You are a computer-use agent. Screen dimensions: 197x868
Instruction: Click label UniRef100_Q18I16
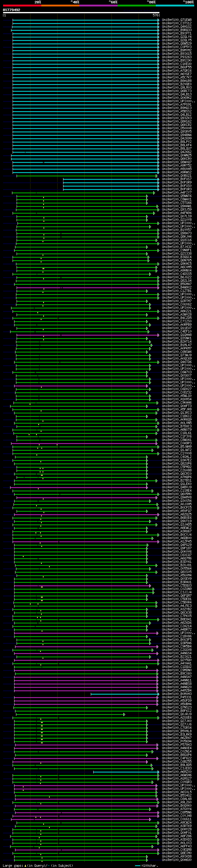click(x=177, y=240)
